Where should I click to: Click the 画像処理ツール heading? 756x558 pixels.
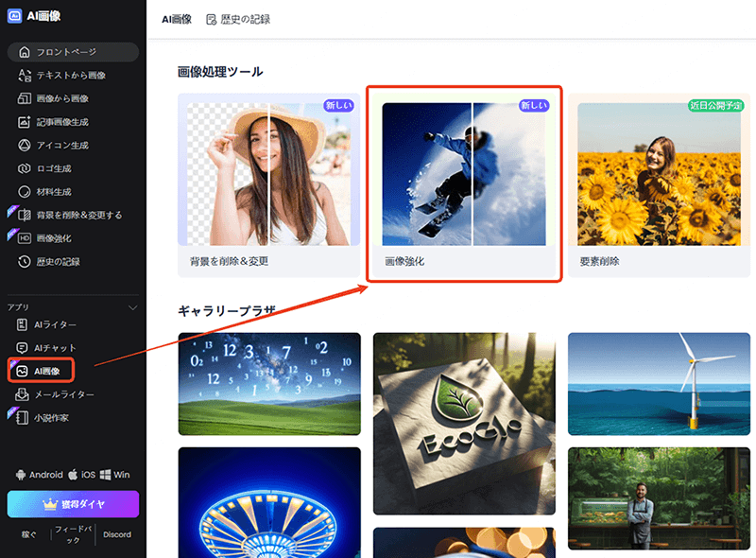click(220, 72)
